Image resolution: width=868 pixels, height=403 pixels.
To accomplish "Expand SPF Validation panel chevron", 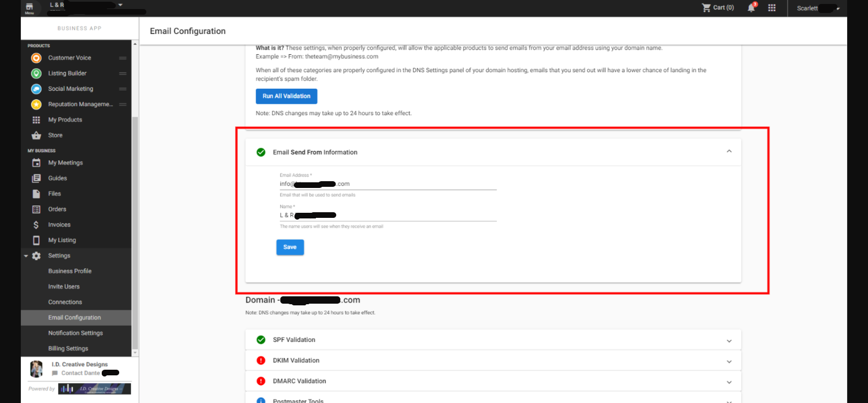I will 729,341.
